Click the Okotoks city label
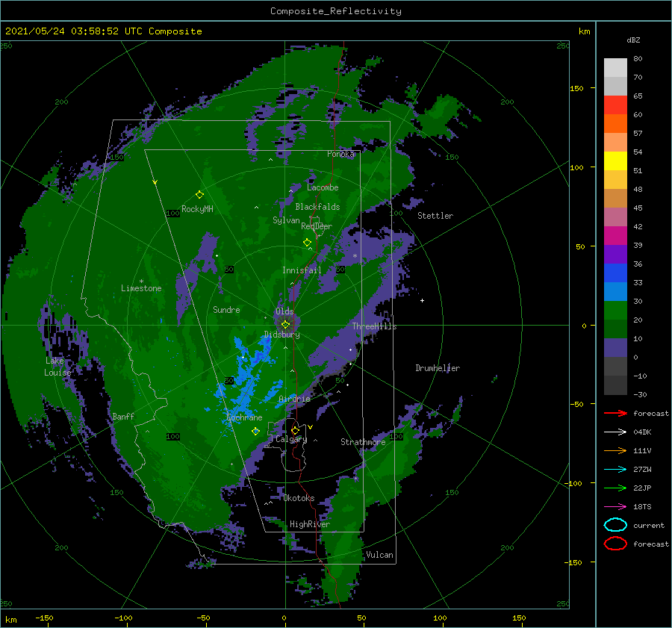 (x=299, y=497)
